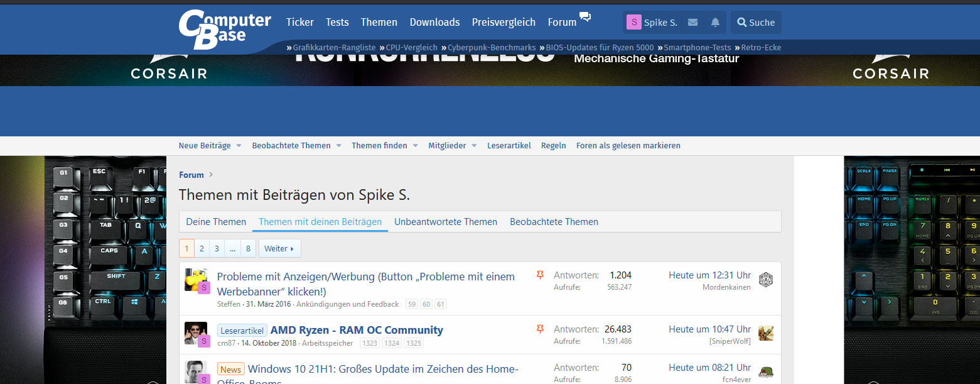980x384 pixels.
Task: Open last post Heute um 08:21 Uhr
Action: pyautogui.click(x=709, y=368)
